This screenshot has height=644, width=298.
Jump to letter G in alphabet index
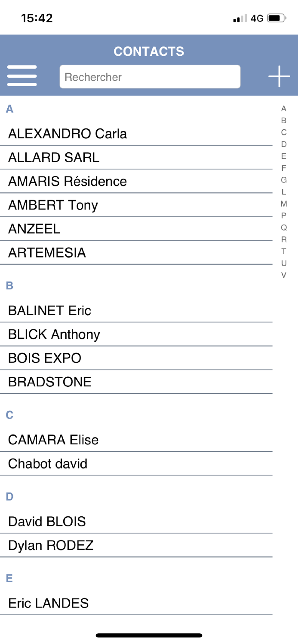(284, 180)
